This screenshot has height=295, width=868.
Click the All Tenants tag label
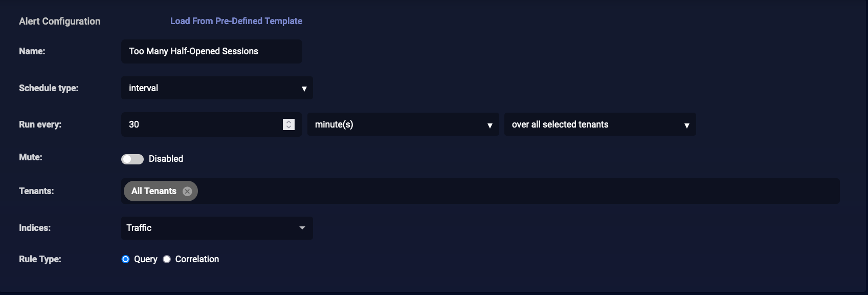coord(153,191)
